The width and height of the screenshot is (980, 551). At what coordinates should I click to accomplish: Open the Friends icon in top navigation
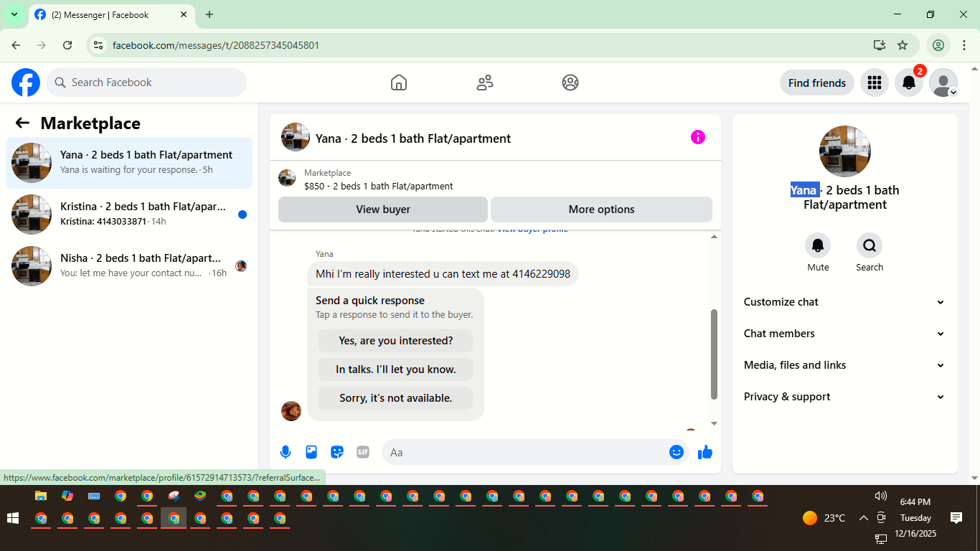tap(485, 83)
